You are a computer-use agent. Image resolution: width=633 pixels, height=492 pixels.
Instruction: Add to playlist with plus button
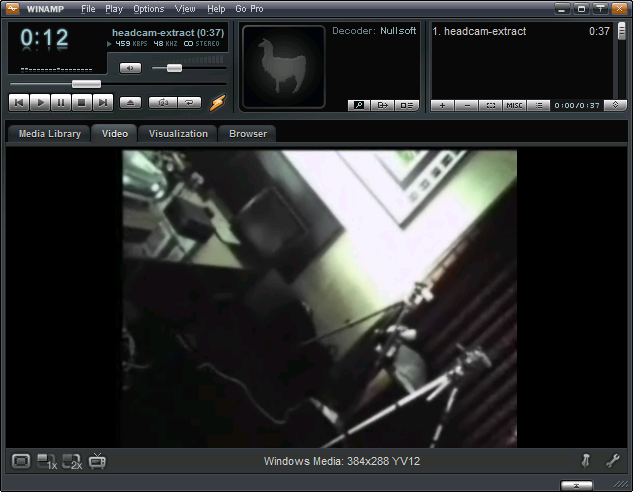[x=442, y=105]
